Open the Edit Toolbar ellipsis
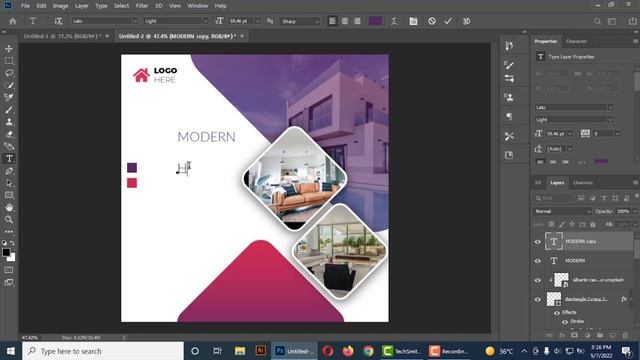The width and height of the screenshot is (640, 360). (x=9, y=231)
